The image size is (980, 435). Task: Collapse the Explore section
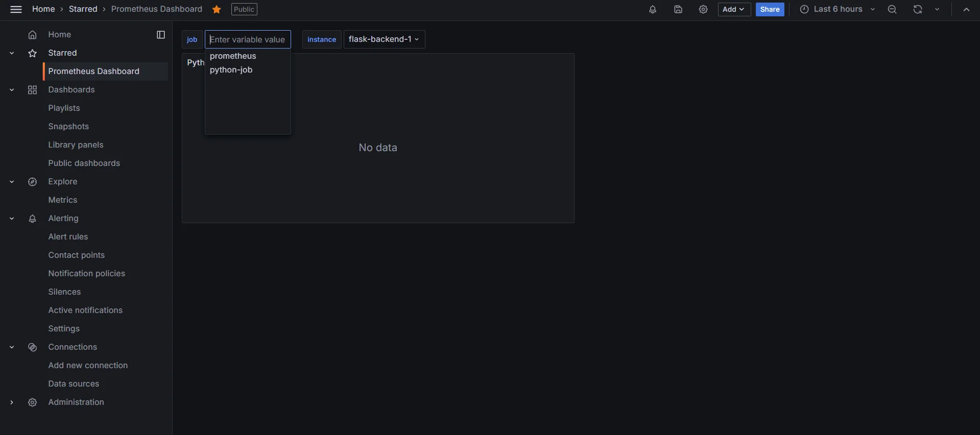tap(12, 182)
